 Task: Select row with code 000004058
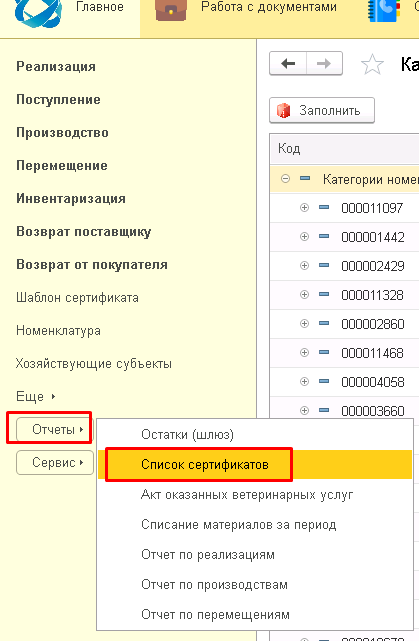click(x=373, y=382)
